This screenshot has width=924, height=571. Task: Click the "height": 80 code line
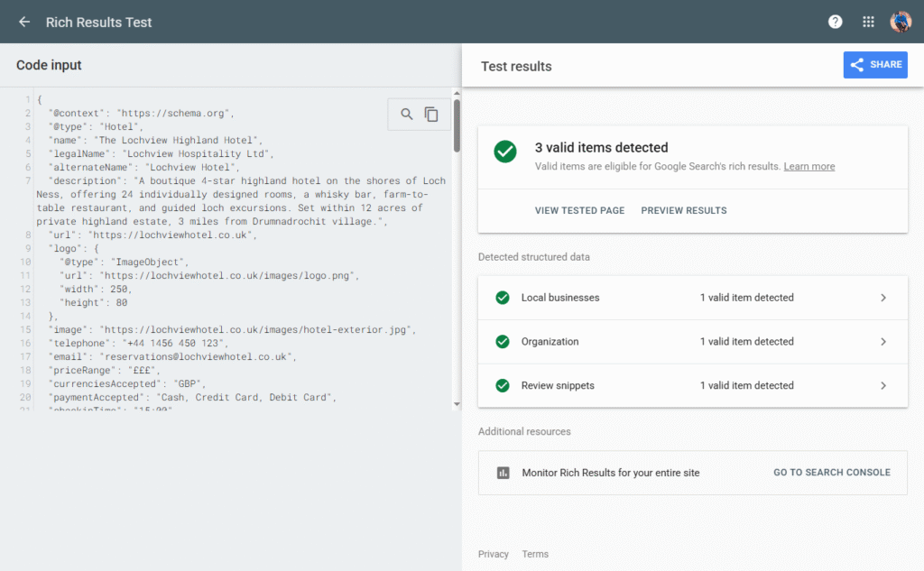[93, 302]
